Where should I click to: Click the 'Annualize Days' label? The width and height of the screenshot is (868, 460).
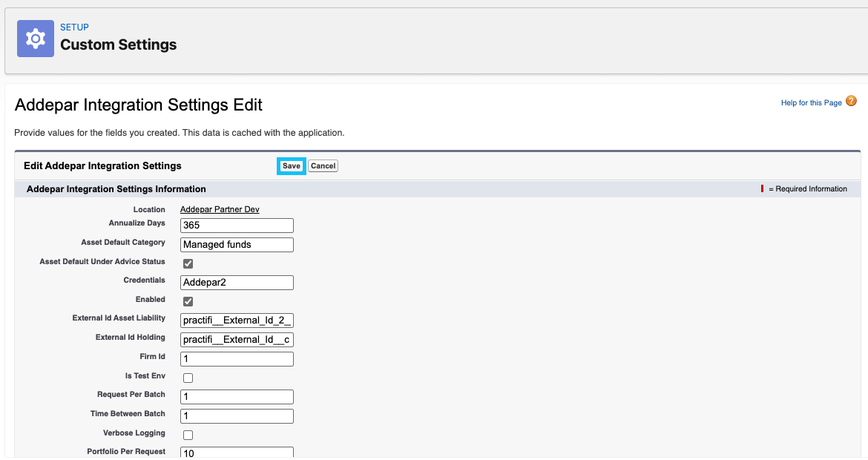click(x=137, y=223)
